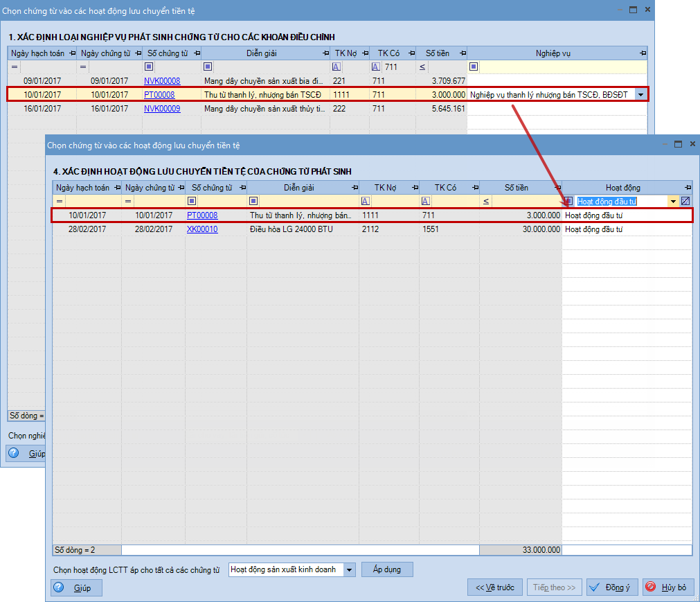Go back with the Về trước button
This screenshot has width=700, height=602.
click(x=495, y=587)
